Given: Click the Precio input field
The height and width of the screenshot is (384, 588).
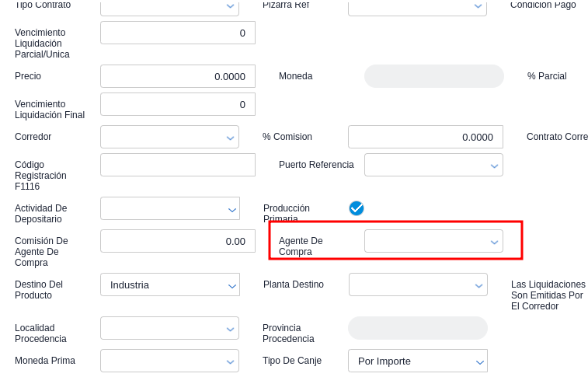Looking at the screenshot, I should point(177,76).
